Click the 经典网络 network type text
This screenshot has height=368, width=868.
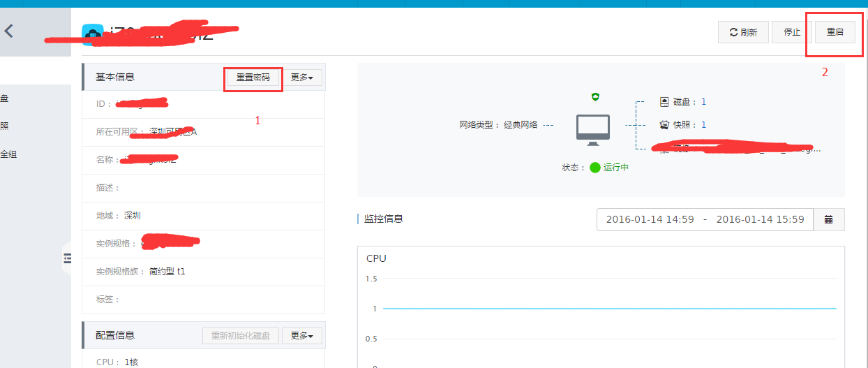[521, 125]
